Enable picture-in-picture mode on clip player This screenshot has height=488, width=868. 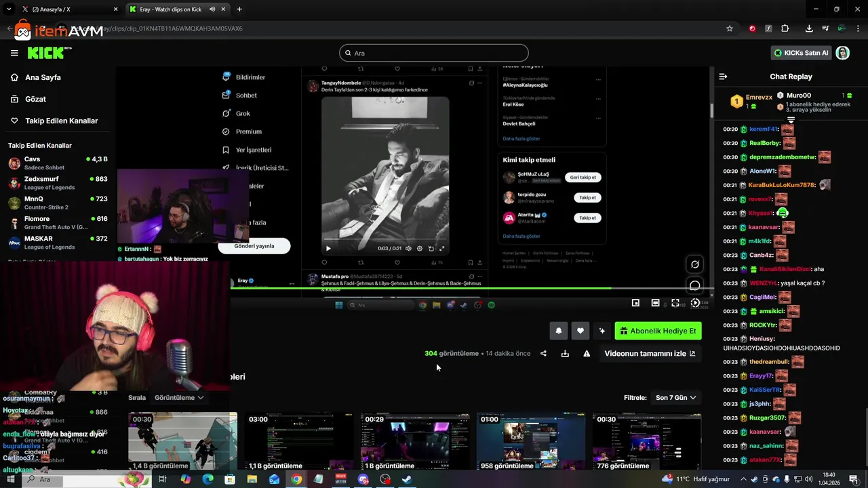point(635,303)
